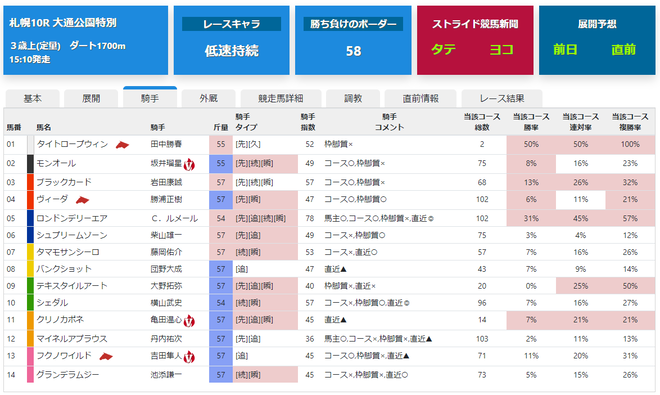The width and height of the screenshot is (660, 395).
Task: Click horse name タマモサンシーロ
Action: (x=68, y=252)
